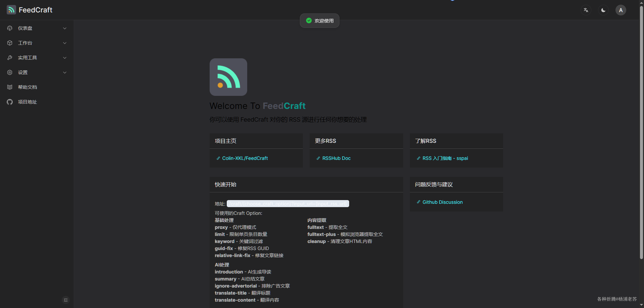Click the large FeedCraft RSS logo
Screen dimensions: 644x308
pyautogui.click(x=228, y=77)
